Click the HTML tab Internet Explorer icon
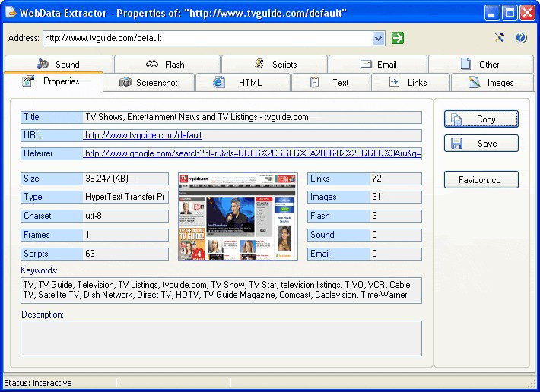The height and width of the screenshot is (392, 540). 219,82
